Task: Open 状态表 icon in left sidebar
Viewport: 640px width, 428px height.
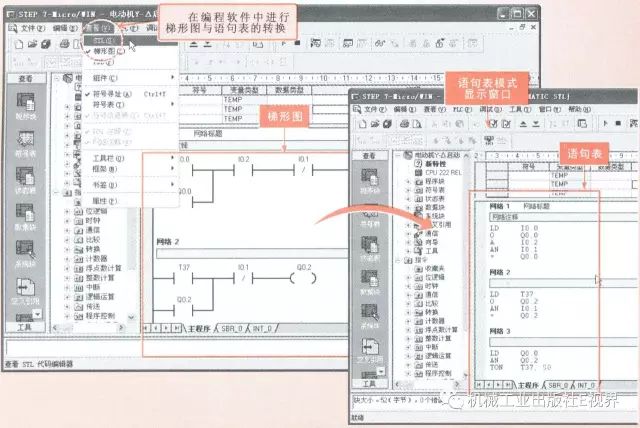Action: 27,182
